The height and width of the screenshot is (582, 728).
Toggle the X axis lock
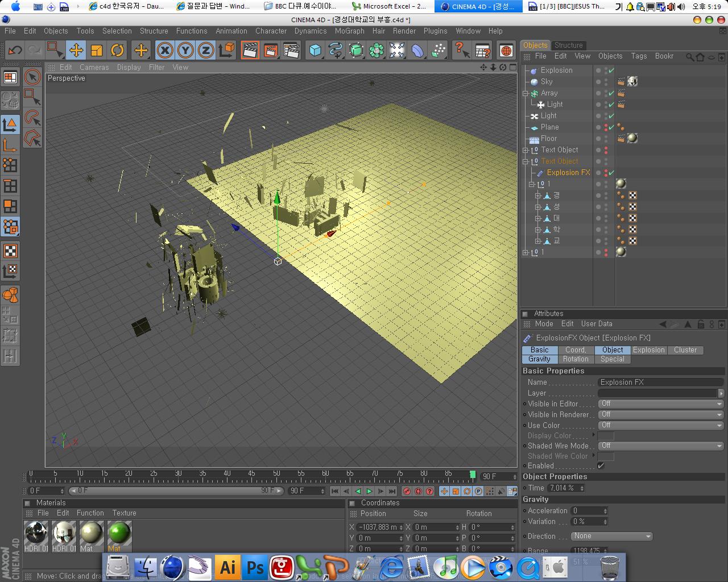(x=165, y=50)
